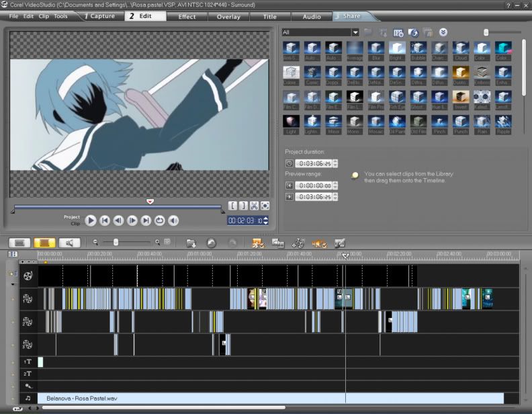Switch to Storyboard view

[19, 243]
